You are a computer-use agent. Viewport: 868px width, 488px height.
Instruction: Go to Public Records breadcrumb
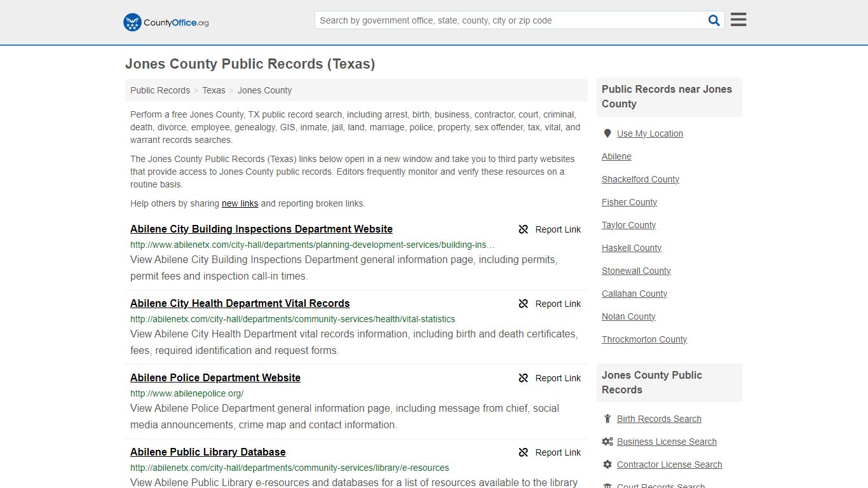(x=160, y=90)
